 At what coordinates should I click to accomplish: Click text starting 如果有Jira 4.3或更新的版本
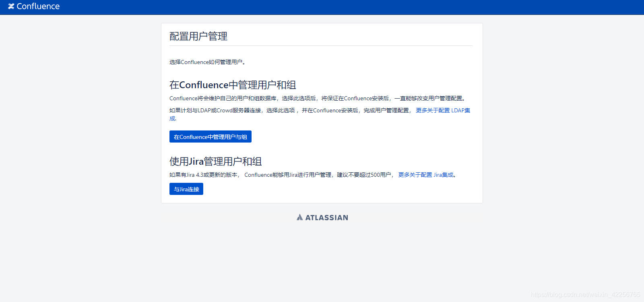point(314,175)
